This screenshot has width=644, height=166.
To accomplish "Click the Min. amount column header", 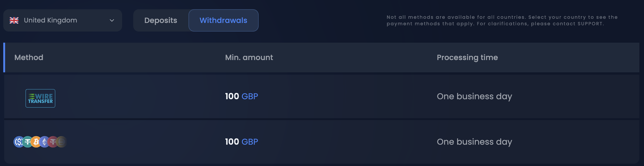I will pos(249,57).
